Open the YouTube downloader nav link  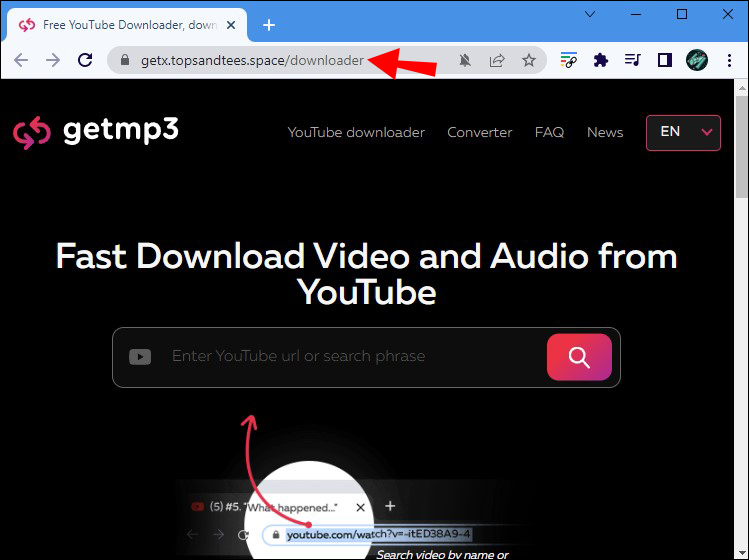(356, 132)
